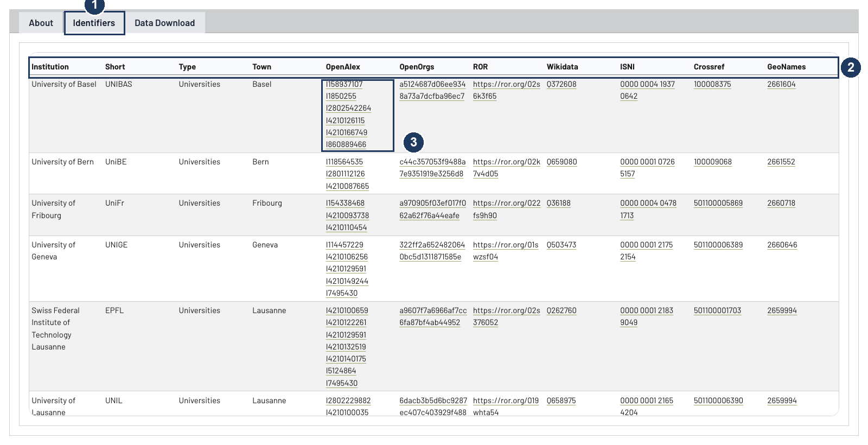This screenshot has height=445, width=868.
Task: Open ROR link for University of Basel
Action: [506, 90]
